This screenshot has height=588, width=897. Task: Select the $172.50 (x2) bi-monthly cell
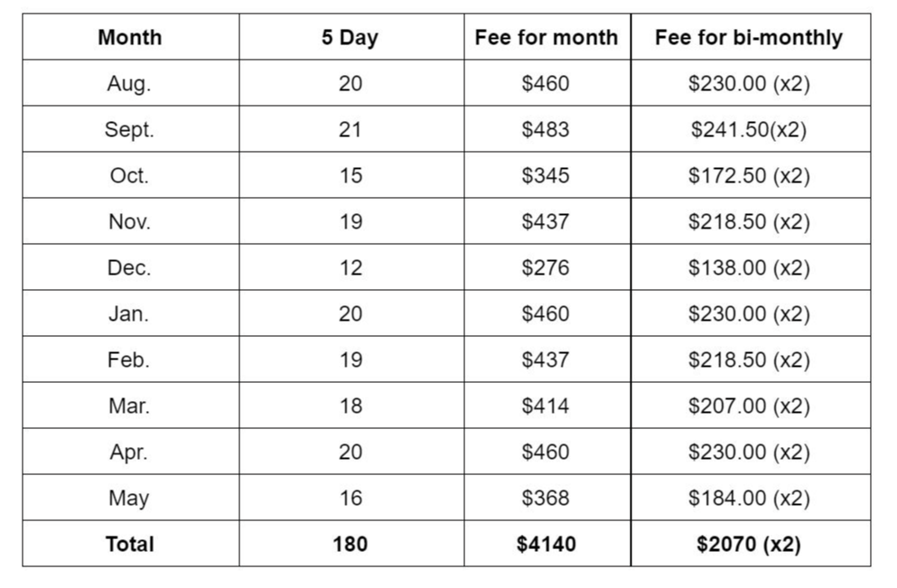click(751, 175)
